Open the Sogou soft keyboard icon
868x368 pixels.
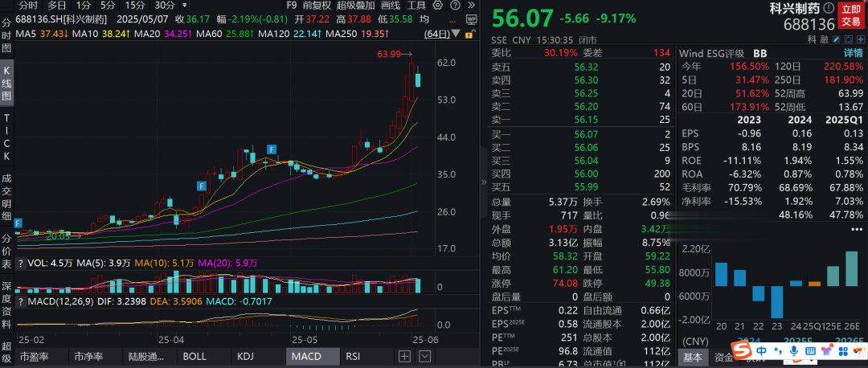coord(810,351)
